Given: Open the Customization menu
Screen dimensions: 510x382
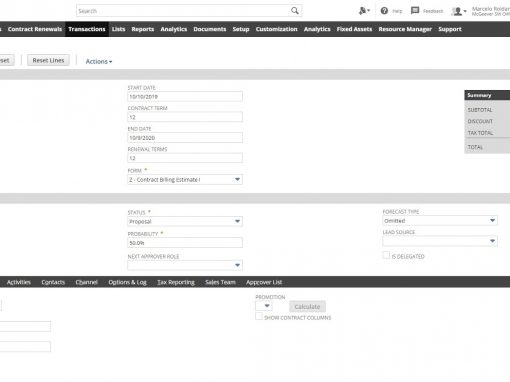Looking at the screenshot, I should [x=276, y=29].
